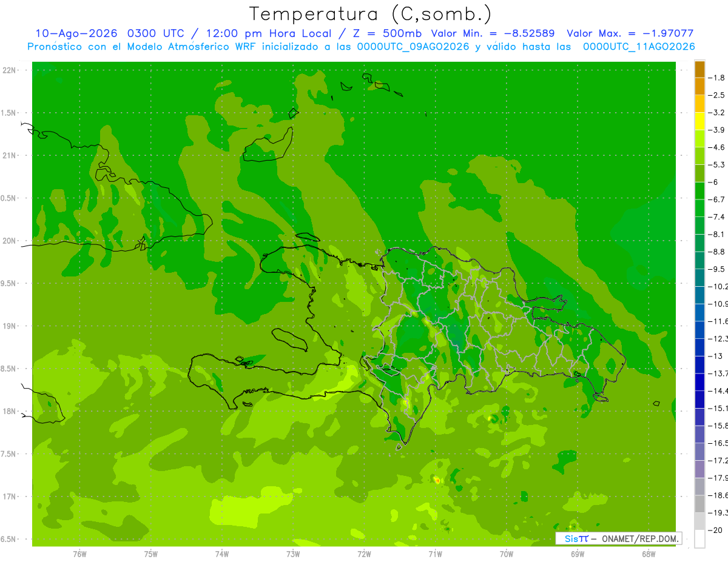Click the "68W" longitude label
Screen dimensions: 728x562
(x=649, y=554)
